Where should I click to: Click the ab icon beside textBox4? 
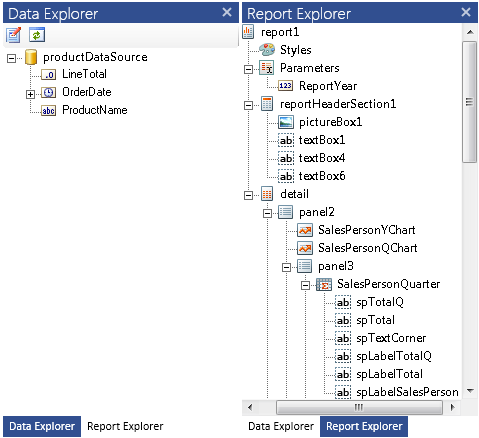286,158
